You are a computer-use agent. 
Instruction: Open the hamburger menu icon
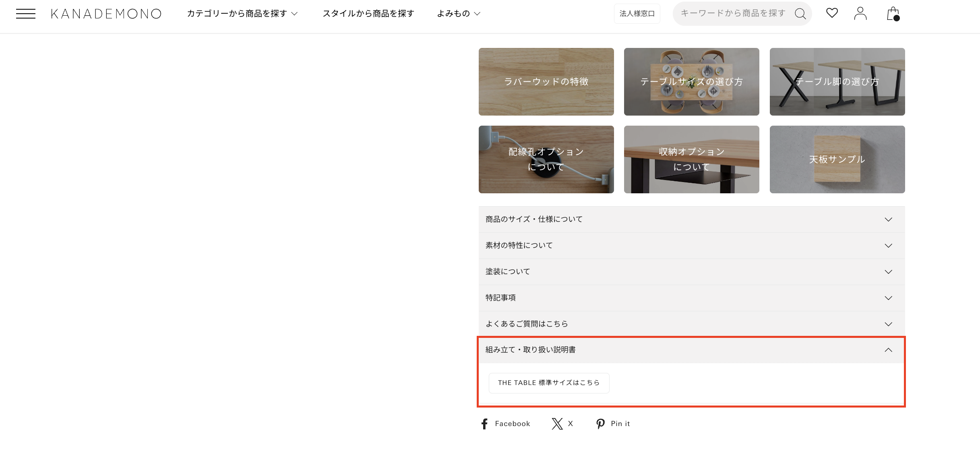point(25,14)
